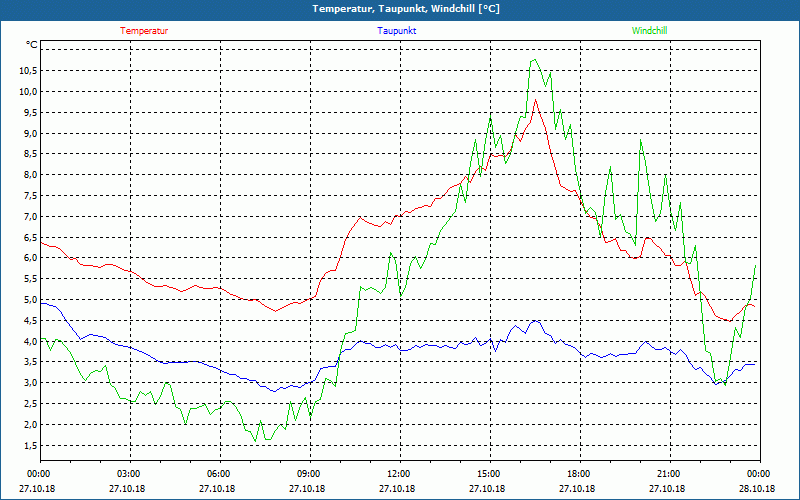Click the 10,5 y-axis value
800x500 pixels.
28,71
